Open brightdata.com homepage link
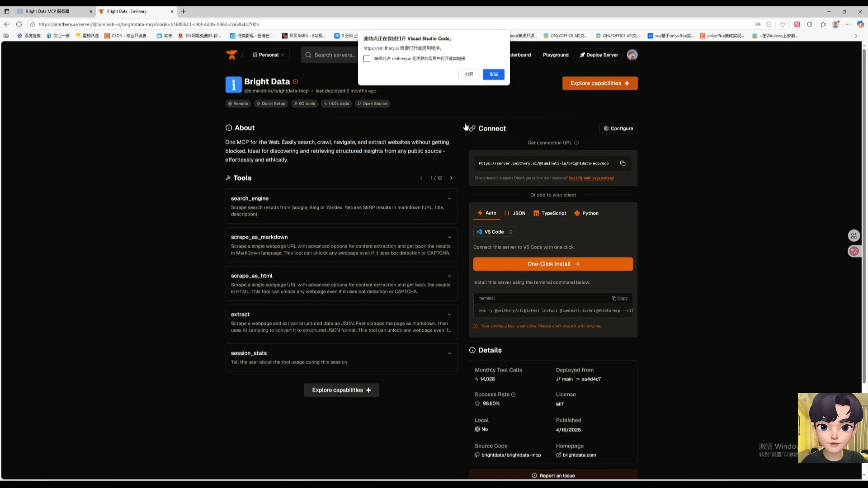The height and width of the screenshot is (488, 868). coord(576,455)
